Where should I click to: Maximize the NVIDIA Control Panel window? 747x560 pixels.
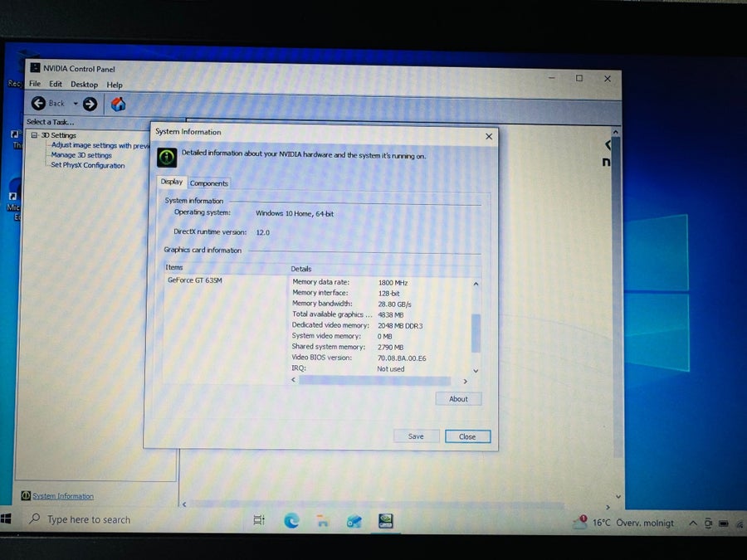579,78
